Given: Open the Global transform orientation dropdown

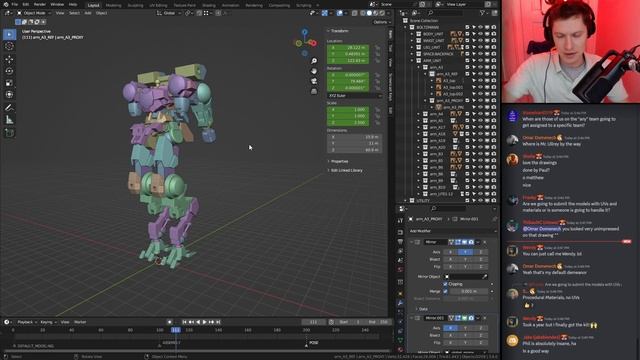Looking at the screenshot, I should point(169,13).
